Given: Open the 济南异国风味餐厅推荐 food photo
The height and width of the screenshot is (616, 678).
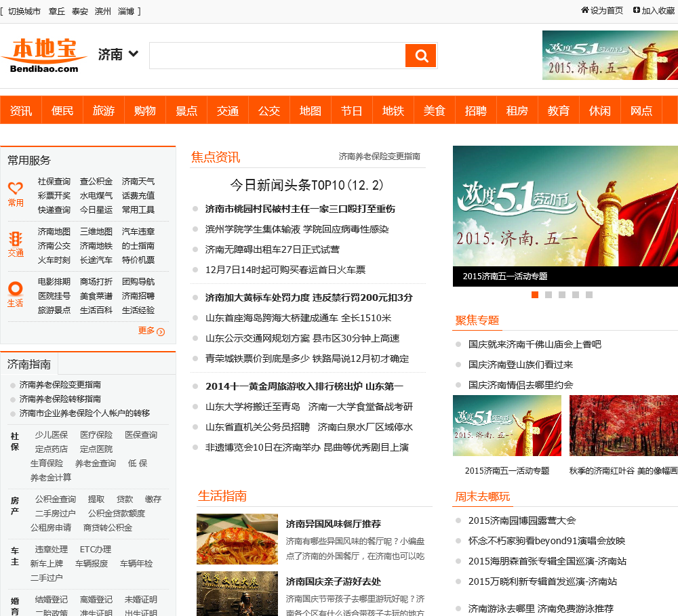Looking at the screenshot, I should point(237,539).
